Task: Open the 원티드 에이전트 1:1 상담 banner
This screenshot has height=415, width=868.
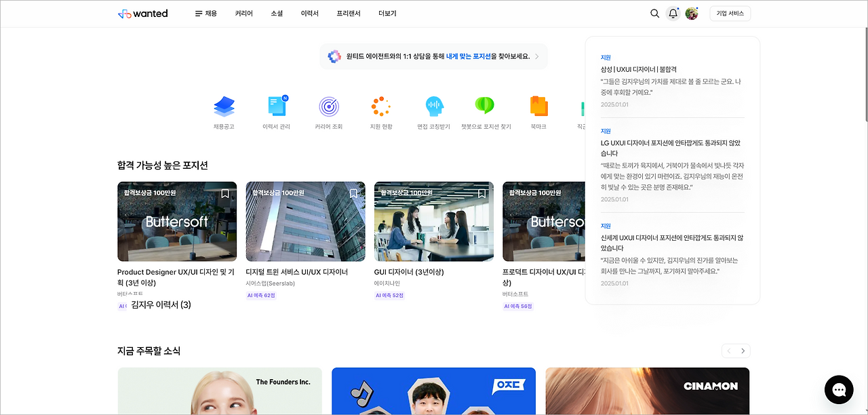Action: (433, 56)
